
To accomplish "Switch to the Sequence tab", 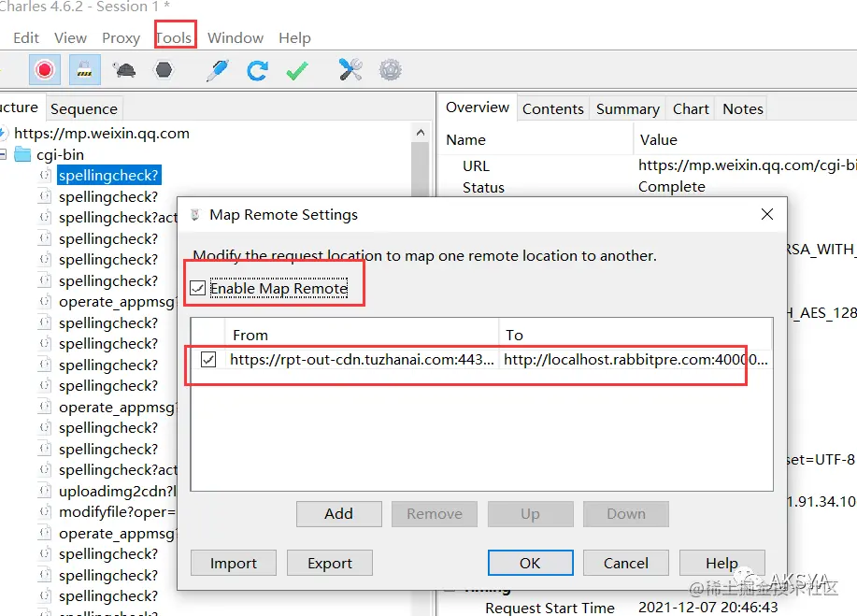I will pos(83,108).
